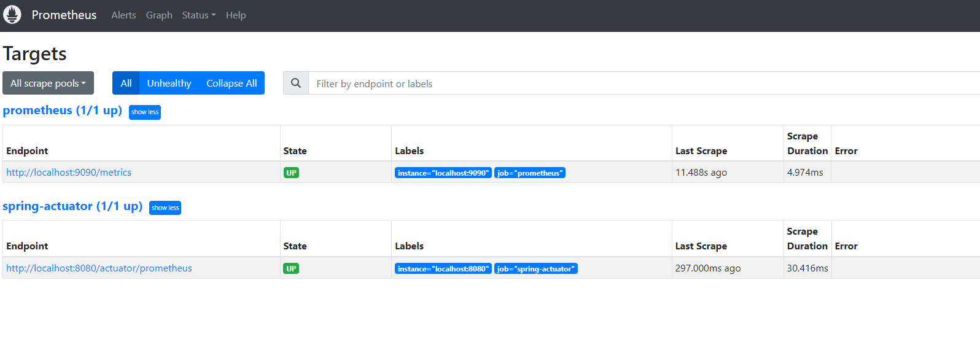Open the prometheus (1/1 up) pool heading

(62, 111)
